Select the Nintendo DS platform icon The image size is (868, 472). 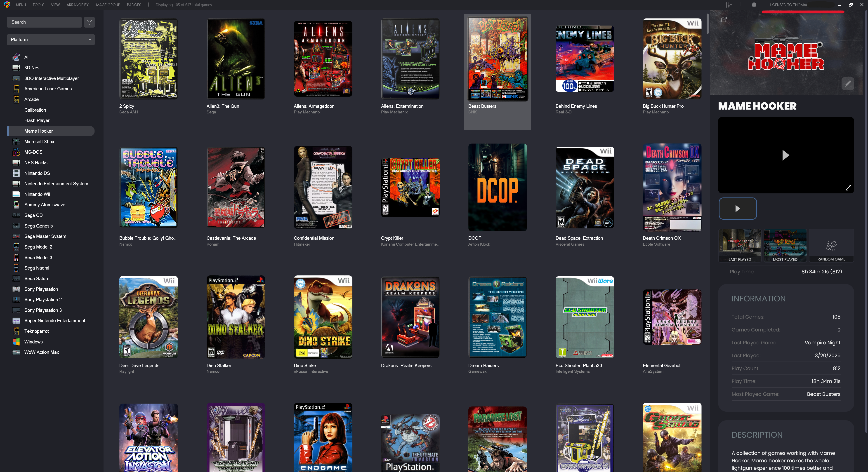(16, 173)
